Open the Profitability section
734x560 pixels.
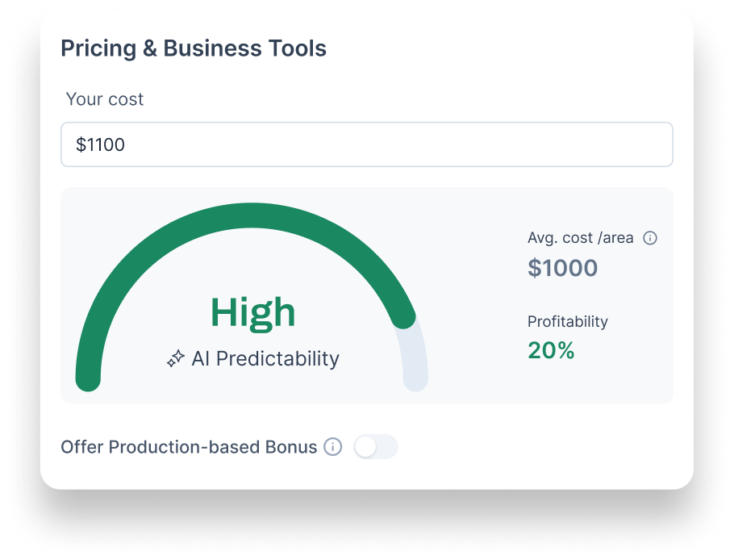click(567, 321)
